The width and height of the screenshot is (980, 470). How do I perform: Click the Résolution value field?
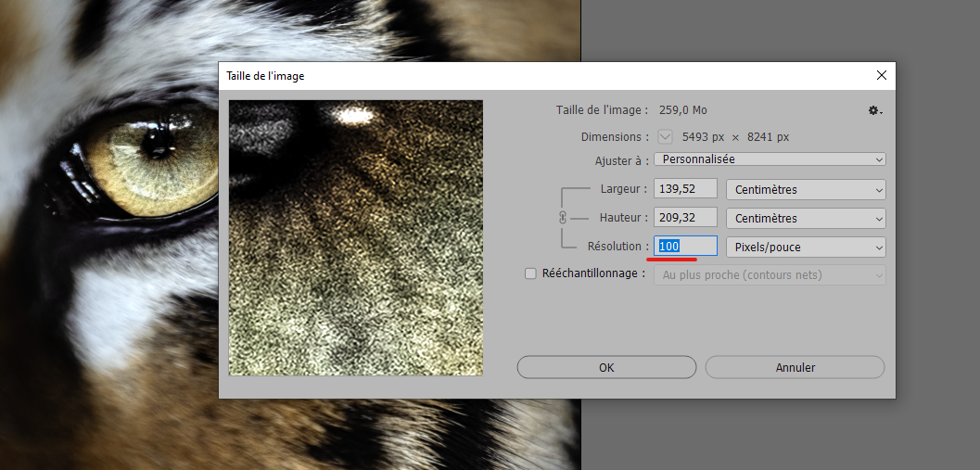click(686, 247)
